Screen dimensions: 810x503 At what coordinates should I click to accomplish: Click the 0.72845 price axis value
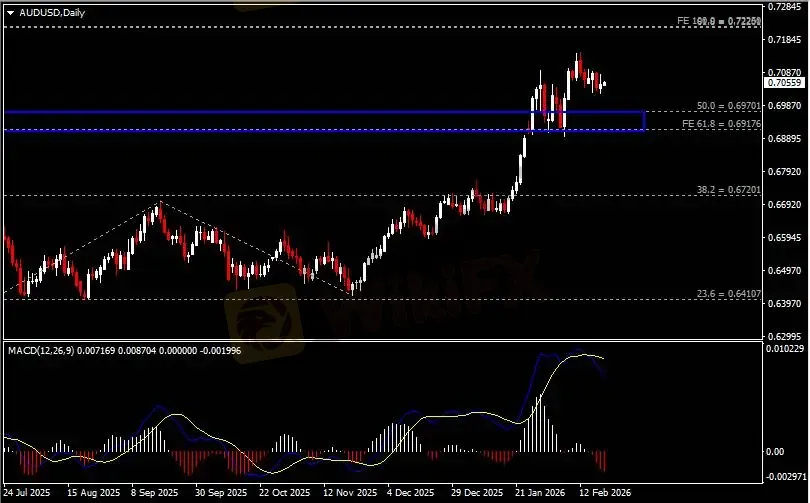(x=784, y=7)
